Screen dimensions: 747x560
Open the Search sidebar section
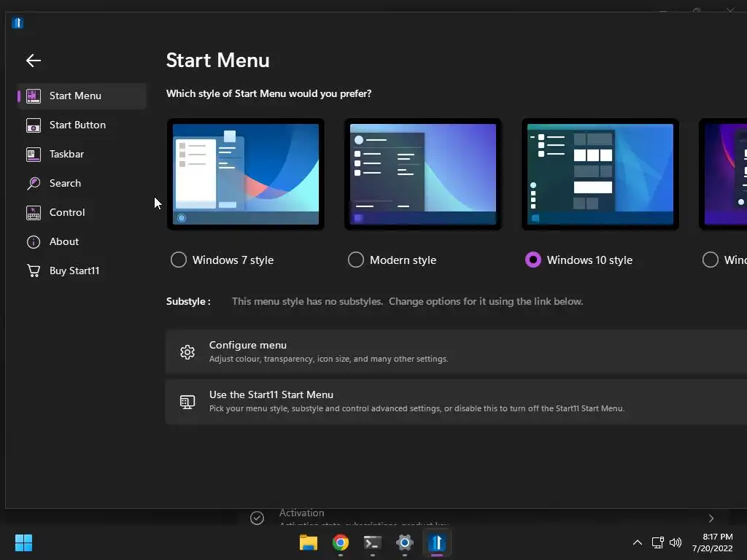point(82,183)
